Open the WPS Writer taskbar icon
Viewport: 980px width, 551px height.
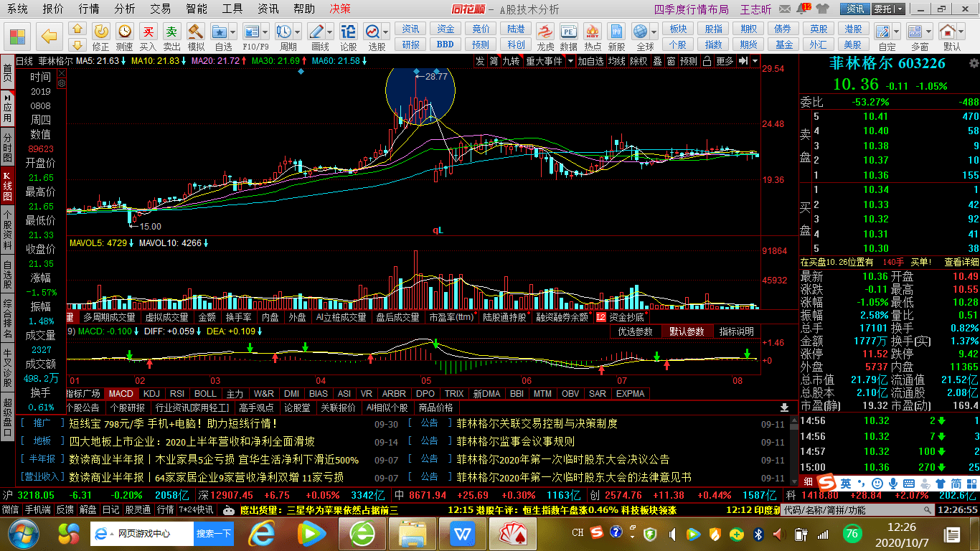463,534
